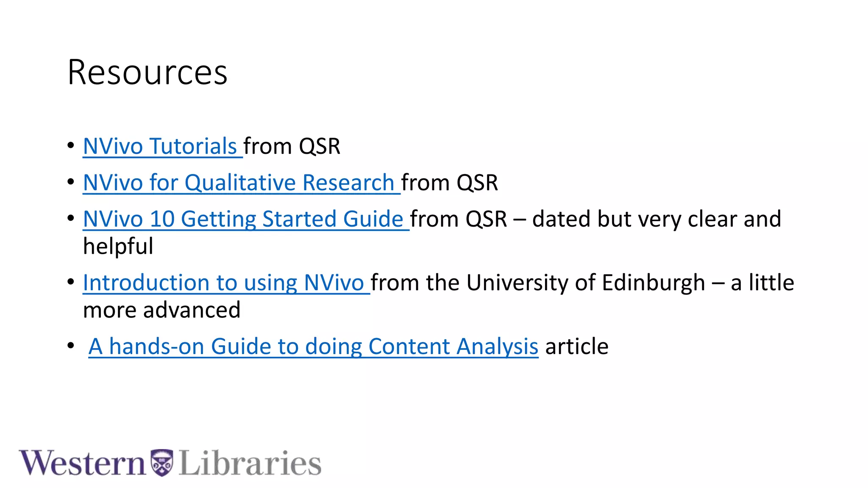Click 'from the University of Edinburgh' text
868x488 pixels.
(538, 283)
